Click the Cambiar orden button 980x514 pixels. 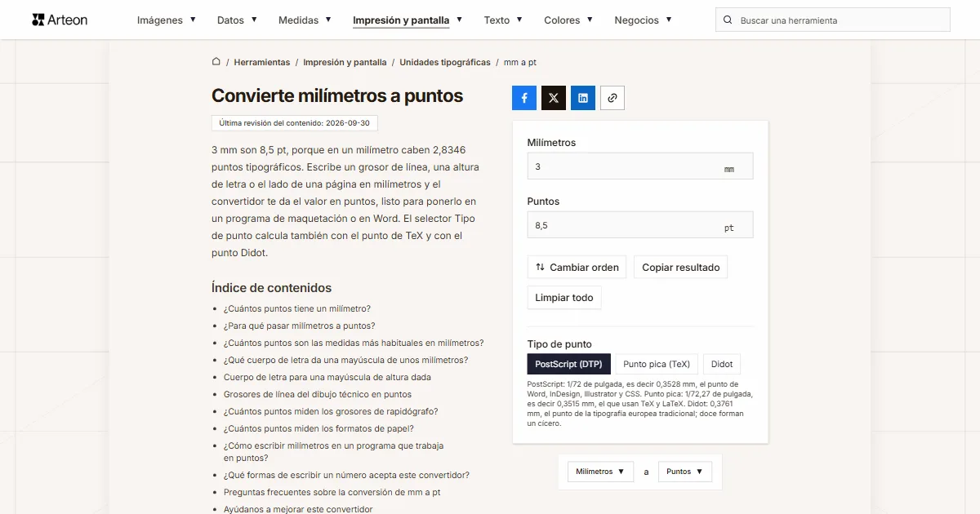click(x=577, y=267)
